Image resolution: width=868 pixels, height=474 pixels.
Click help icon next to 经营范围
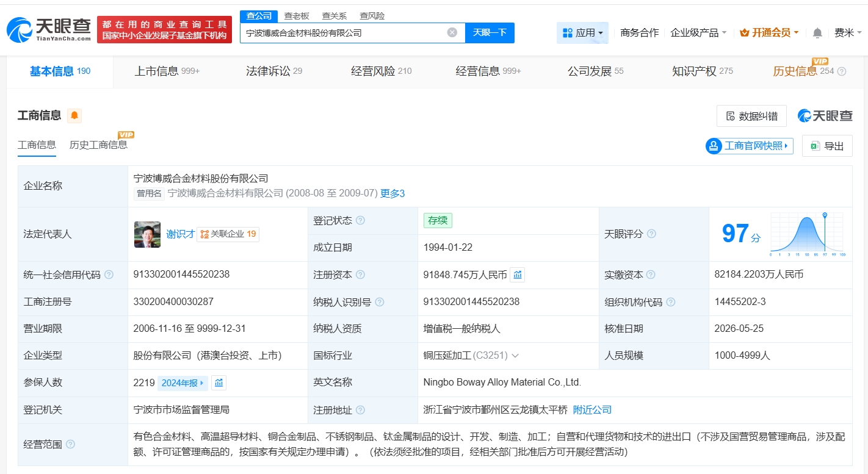[70, 444]
